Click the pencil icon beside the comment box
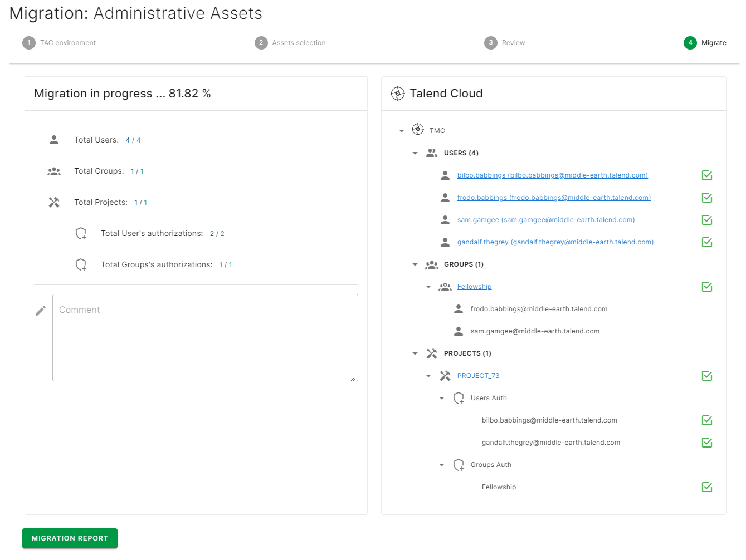 click(40, 310)
